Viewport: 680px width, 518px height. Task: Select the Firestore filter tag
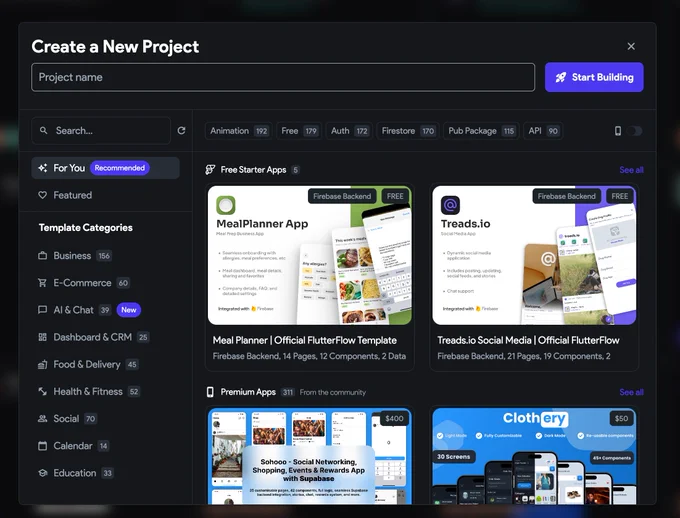point(408,131)
